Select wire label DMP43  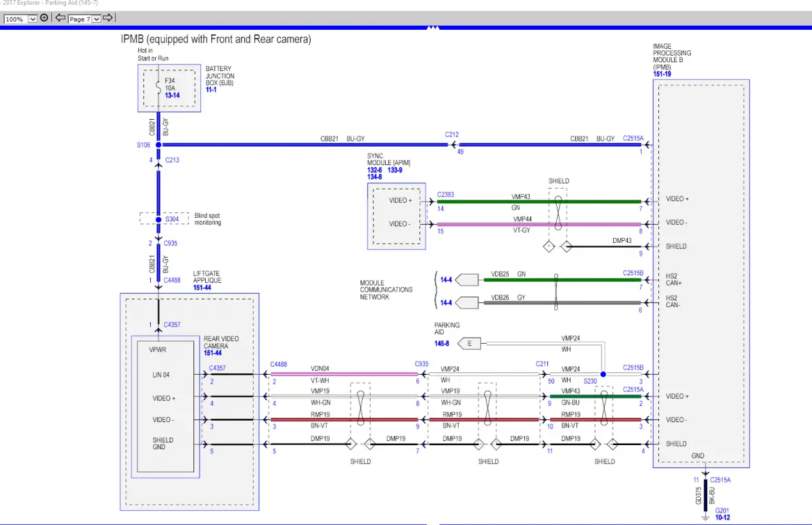coord(622,241)
